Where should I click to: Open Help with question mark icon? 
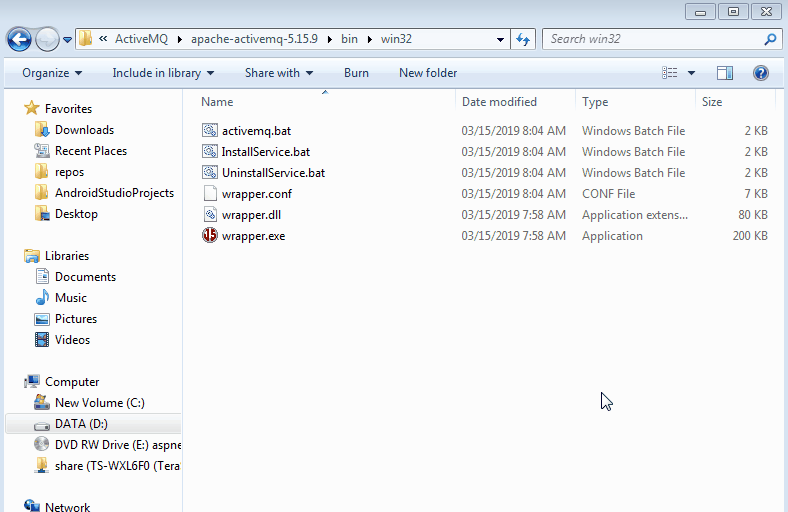(x=761, y=73)
